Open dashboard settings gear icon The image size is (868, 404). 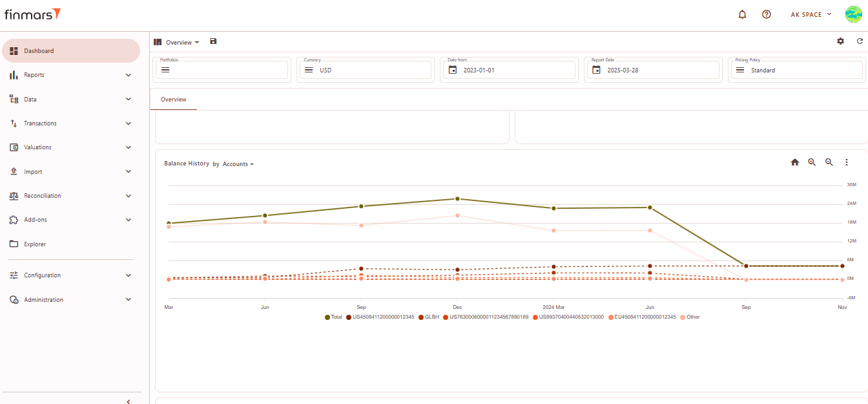[840, 41]
